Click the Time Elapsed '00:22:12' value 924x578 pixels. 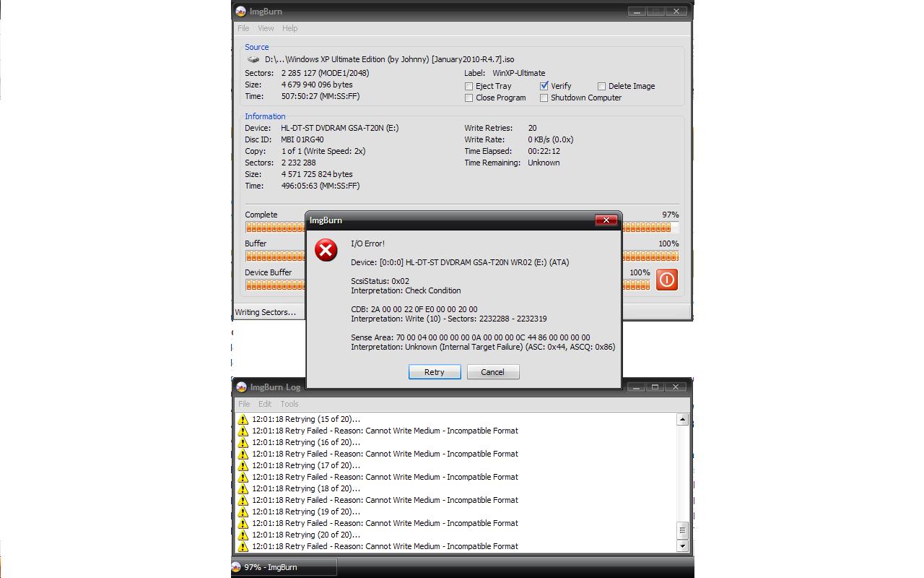(544, 151)
